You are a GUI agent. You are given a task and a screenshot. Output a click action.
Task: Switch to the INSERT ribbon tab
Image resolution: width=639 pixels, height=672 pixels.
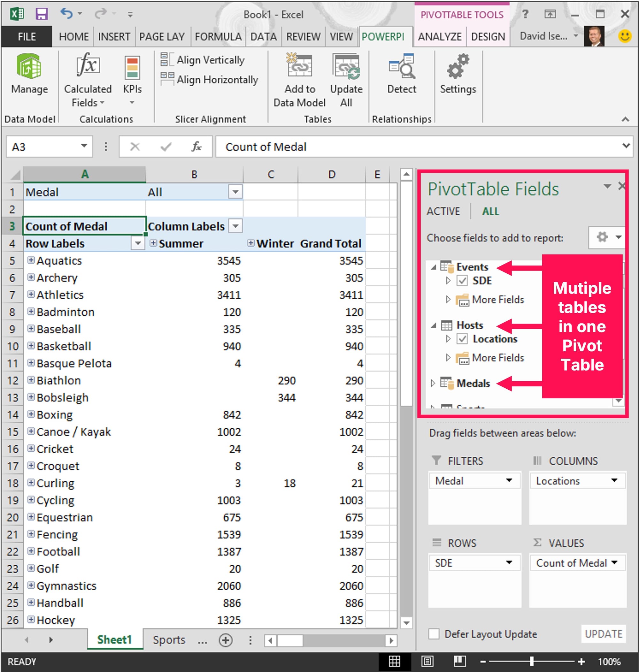(114, 36)
